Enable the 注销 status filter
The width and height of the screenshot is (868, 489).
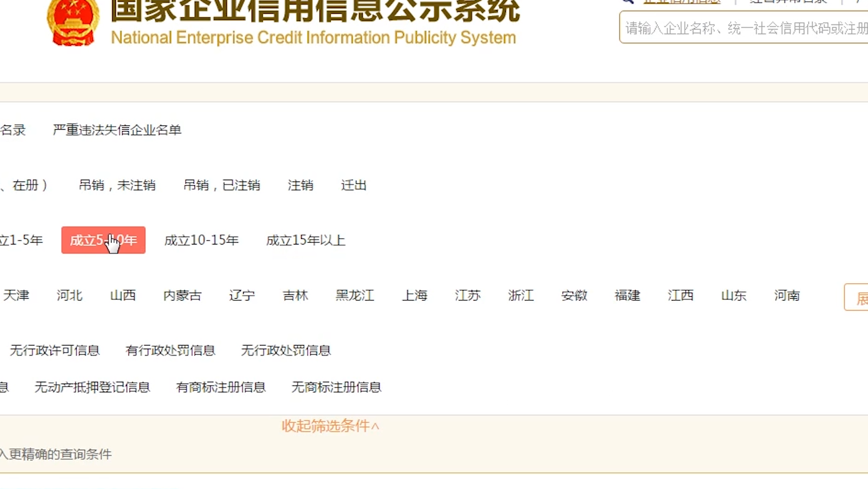(300, 185)
